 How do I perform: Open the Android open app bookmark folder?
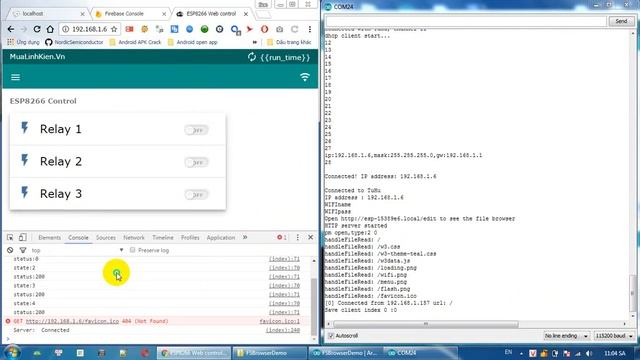point(193,42)
